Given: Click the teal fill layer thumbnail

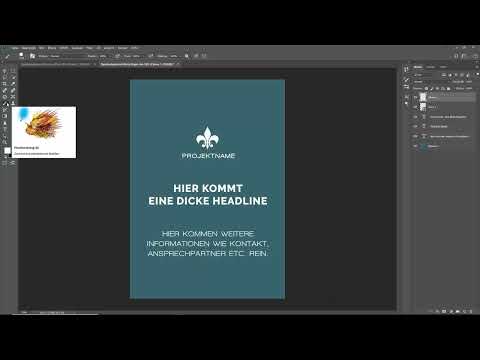Looking at the screenshot, I should (423, 146).
